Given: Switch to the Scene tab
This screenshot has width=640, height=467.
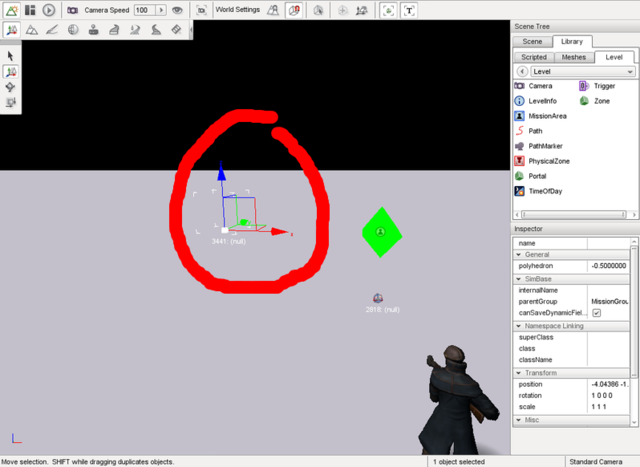Looking at the screenshot, I should (x=534, y=42).
